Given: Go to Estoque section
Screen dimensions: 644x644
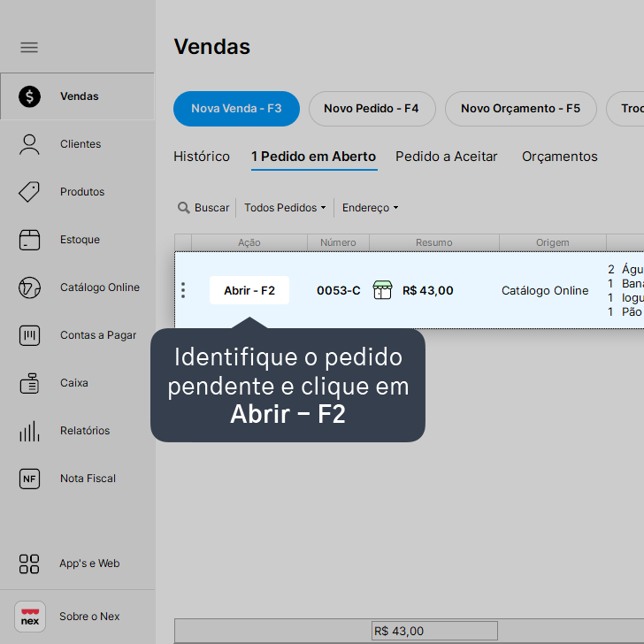Looking at the screenshot, I should (77, 240).
